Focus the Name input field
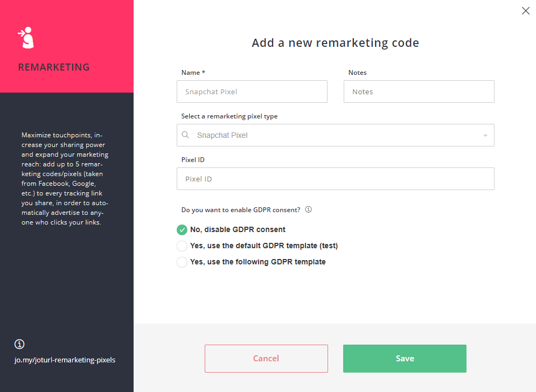Screen dimensions: 536x392 pyautogui.click(x=252, y=92)
